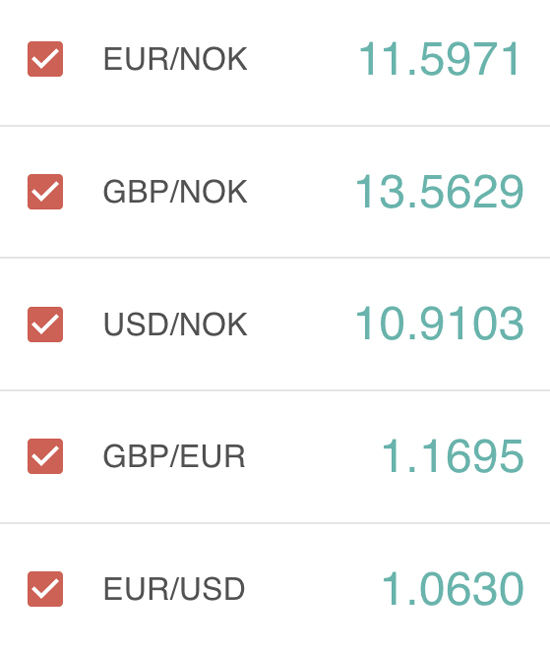Deselect the EUR/USD checkbox

click(45, 589)
